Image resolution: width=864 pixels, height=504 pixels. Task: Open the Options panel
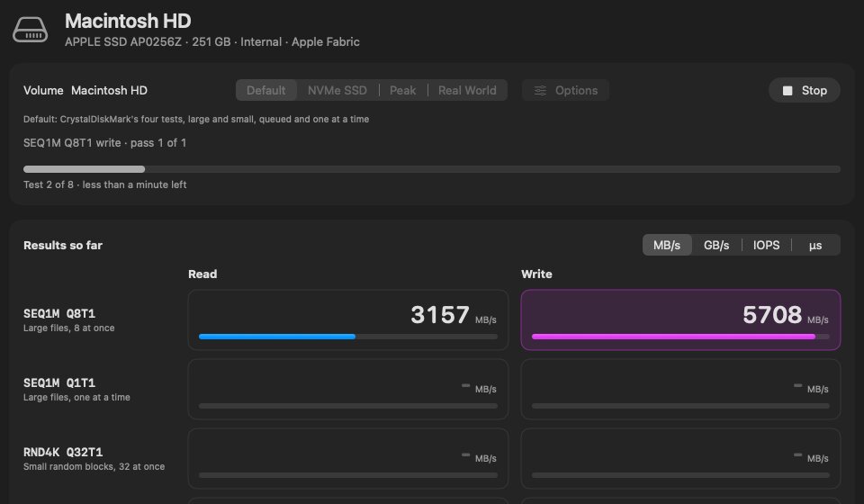click(x=565, y=90)
